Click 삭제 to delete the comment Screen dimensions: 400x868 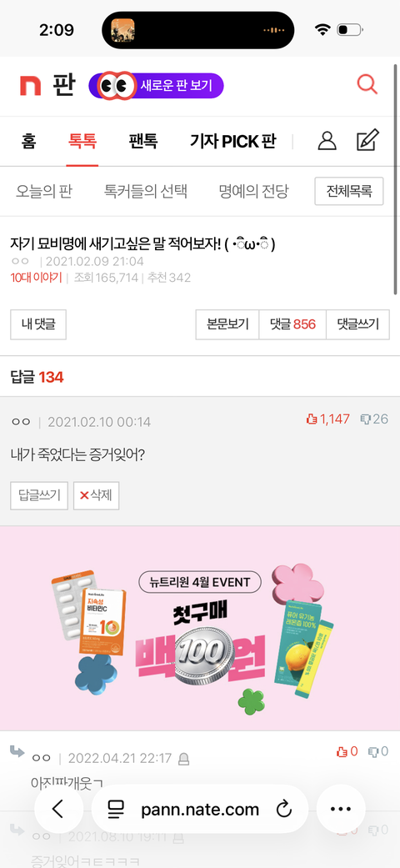coord(97,495)
